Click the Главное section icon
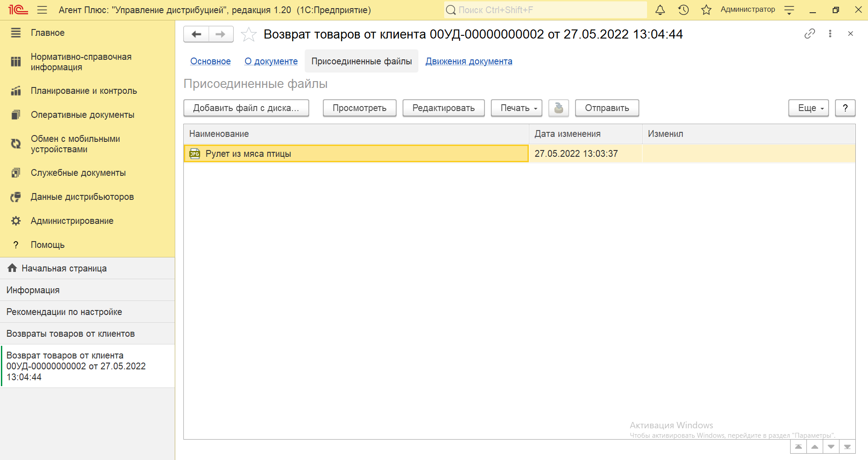 pos(16,33)
